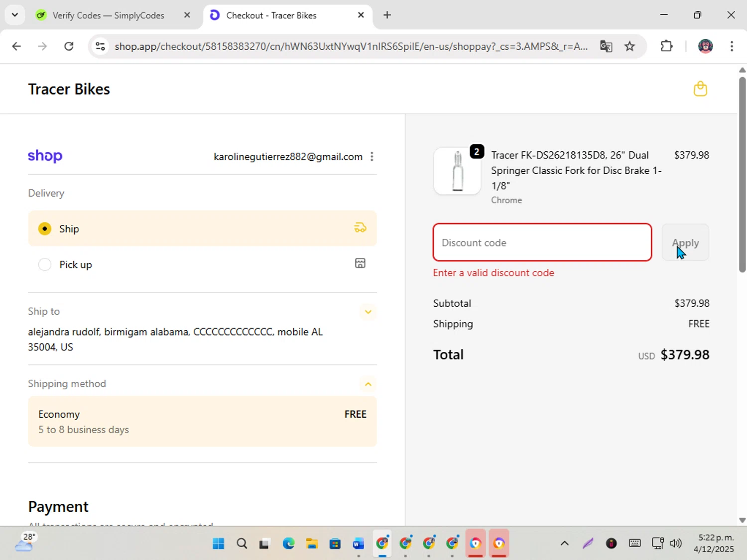Select the Ship delivery radio button
Image resolution: width=747 pixels, height=560 pixels.
pos(45,228)
